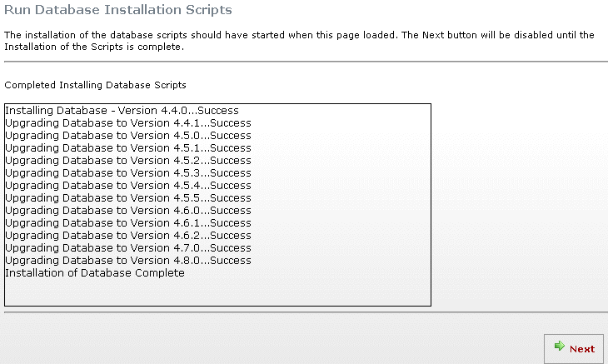Select the Upgrading to Version 4.5.4 line
The width and height of the screenshot is (608, 364).
(x=128, y=185)
